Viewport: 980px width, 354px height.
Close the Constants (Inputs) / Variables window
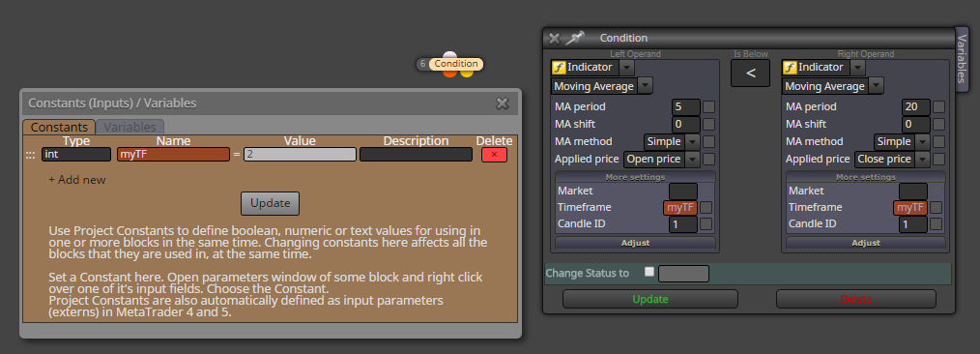point(502,103)
